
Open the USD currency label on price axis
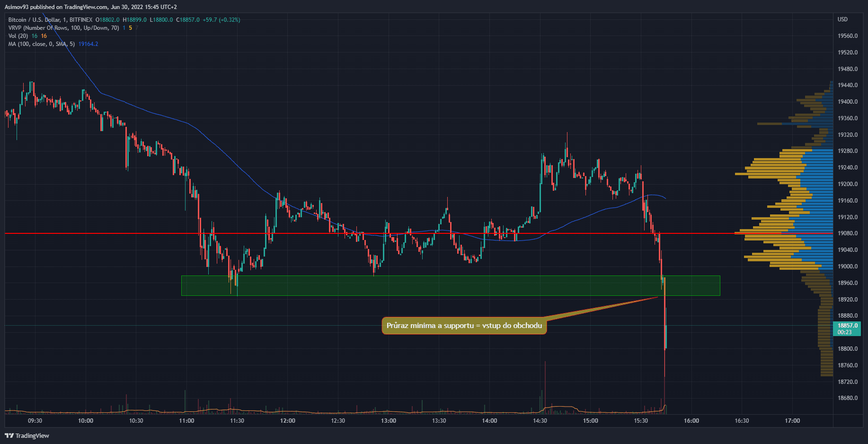[842, 19]
